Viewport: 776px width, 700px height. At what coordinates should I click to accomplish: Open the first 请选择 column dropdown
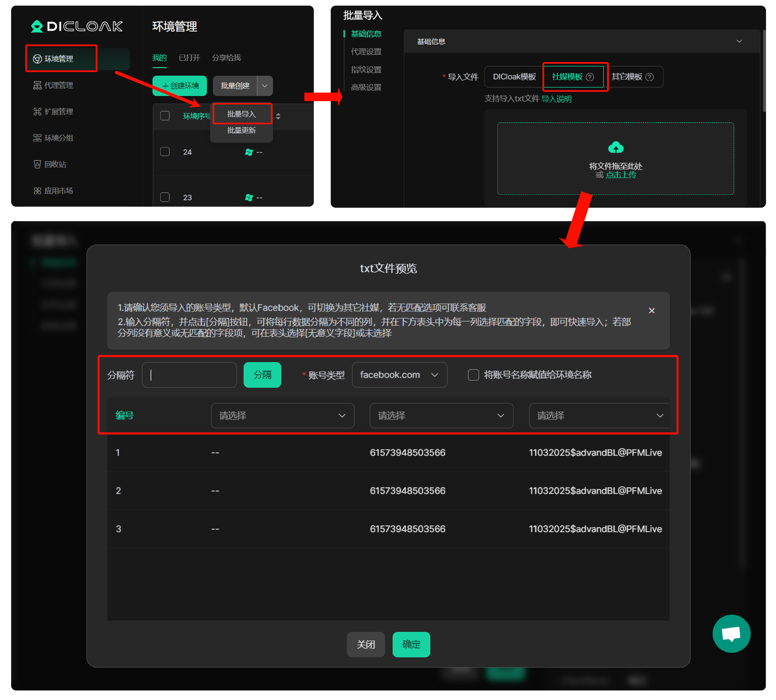point(282,415)
